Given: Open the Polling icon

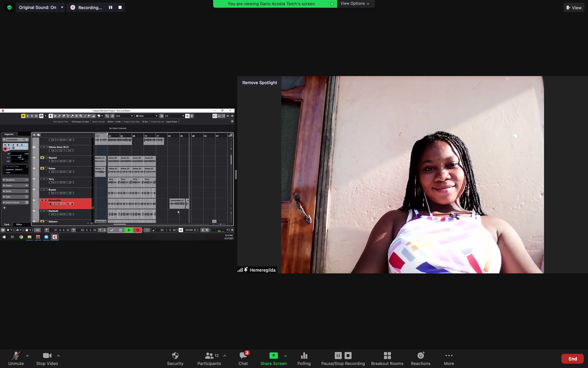Looking at the screenshot, I should (304, 355).
